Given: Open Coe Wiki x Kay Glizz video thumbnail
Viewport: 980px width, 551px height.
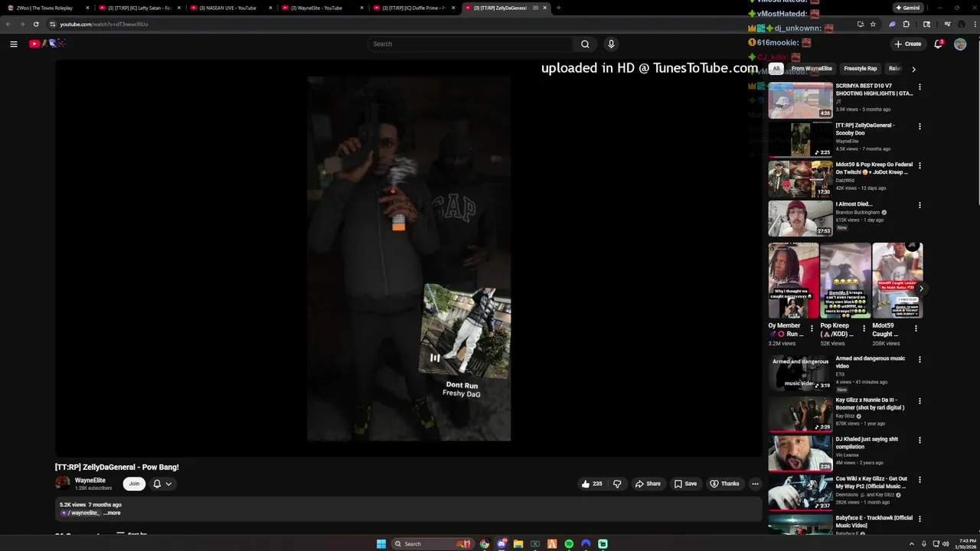Looking at the screenshot, I should click(800, 493).
